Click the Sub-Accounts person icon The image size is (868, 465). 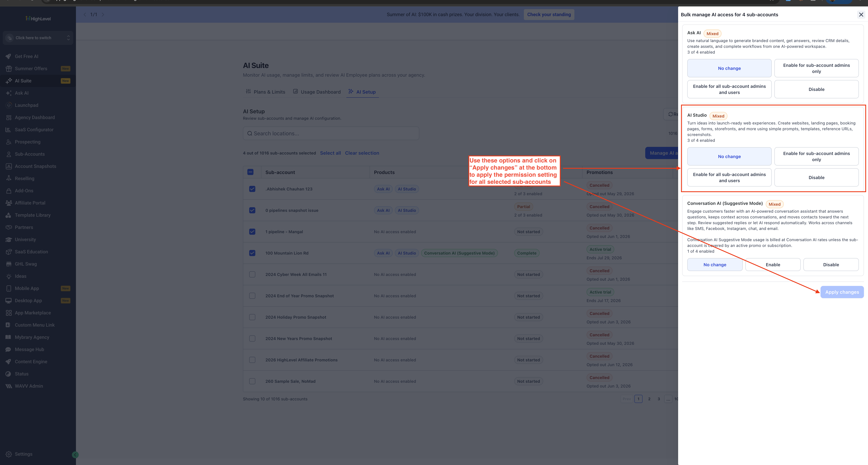[x=9, y=154]
